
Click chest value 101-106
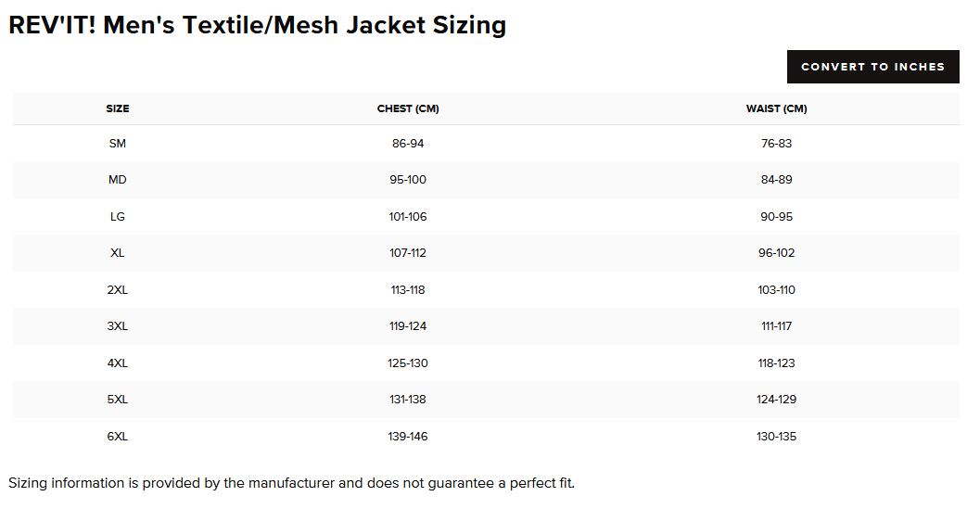click(408, 216)
